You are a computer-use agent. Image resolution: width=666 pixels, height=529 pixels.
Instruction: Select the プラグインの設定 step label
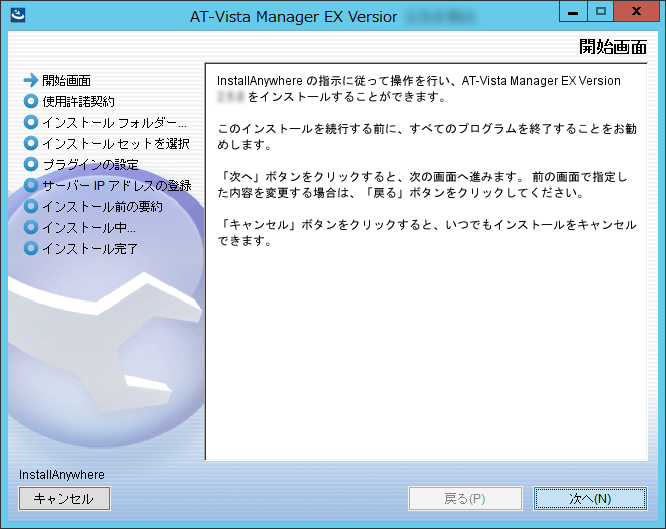pos(90,164)
